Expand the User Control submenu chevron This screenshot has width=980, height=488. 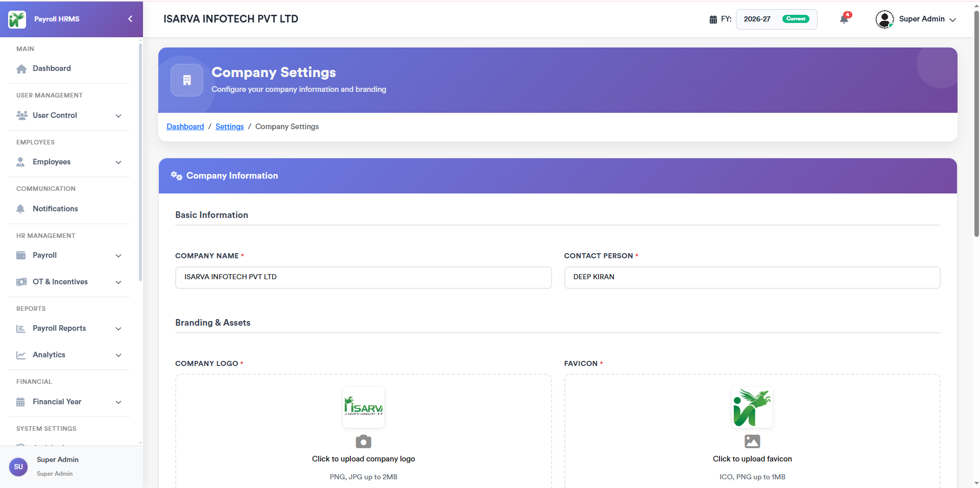click(118, 116)
